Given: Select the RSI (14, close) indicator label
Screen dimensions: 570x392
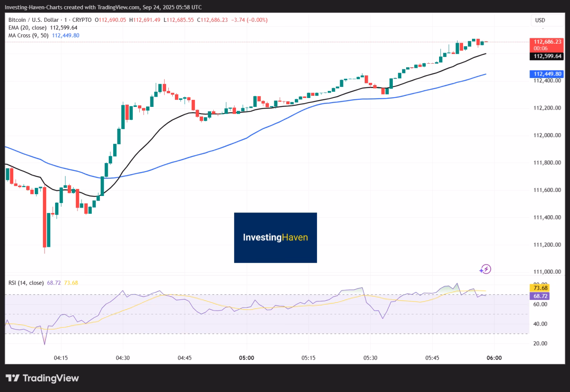Looking at the screenshot, I should pos(25,282).
